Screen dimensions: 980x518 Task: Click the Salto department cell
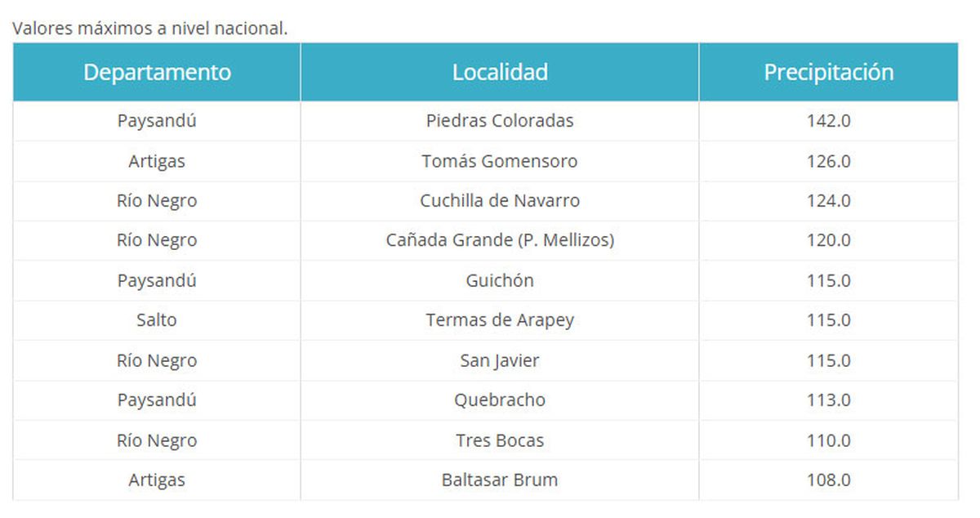point(157,320)
